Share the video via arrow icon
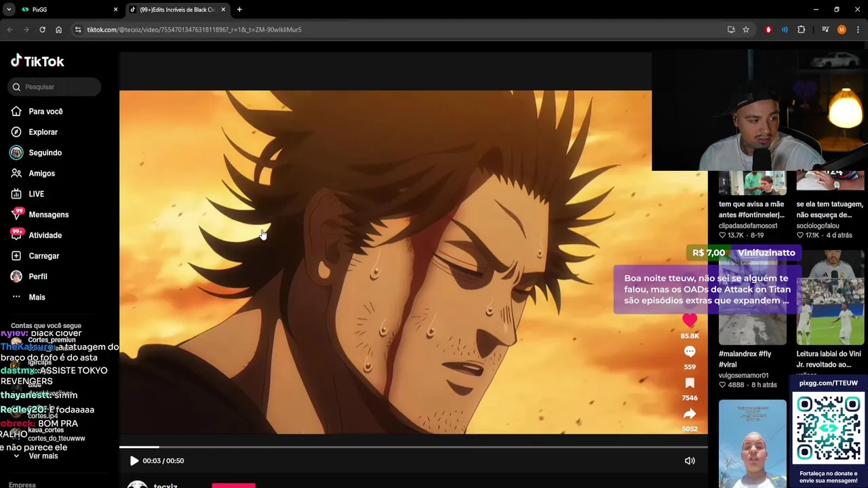The height and width of the screenshot is (488, 868). [x=690, y=414]
